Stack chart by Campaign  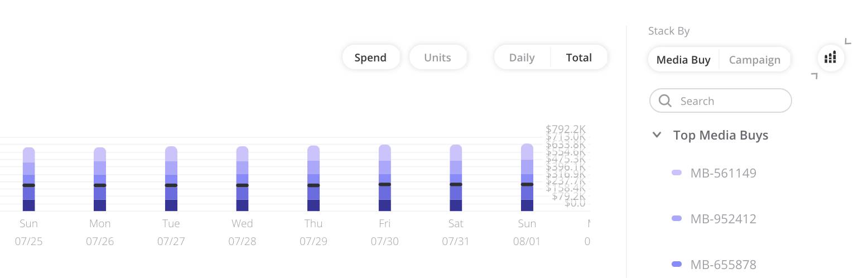(755, 60)
